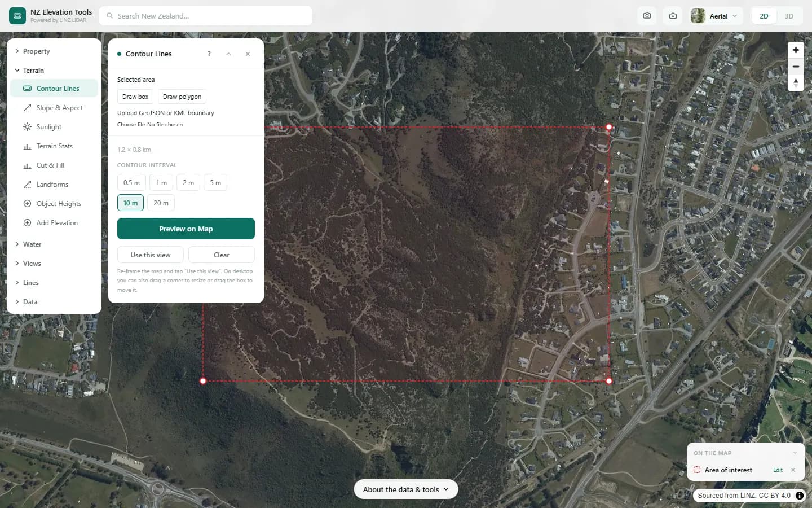Expand the Water section
This screenshot has height=508, width=812.
click(54, 244)
